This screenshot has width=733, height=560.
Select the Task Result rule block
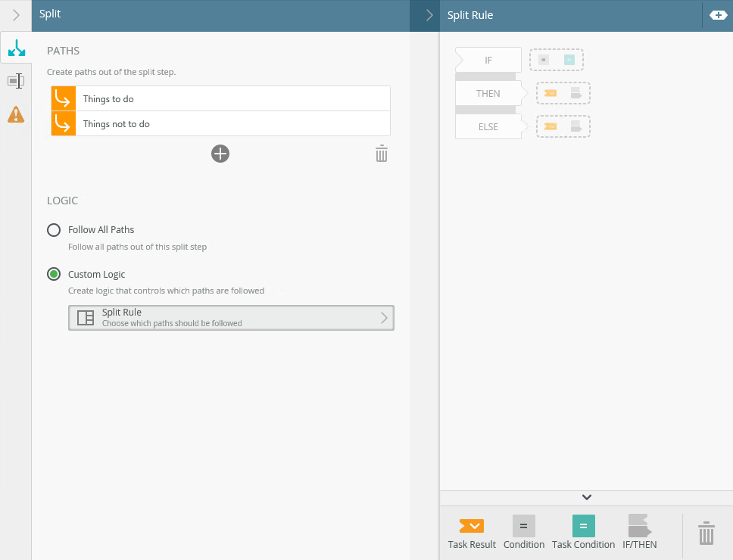[x=472, y=532]
